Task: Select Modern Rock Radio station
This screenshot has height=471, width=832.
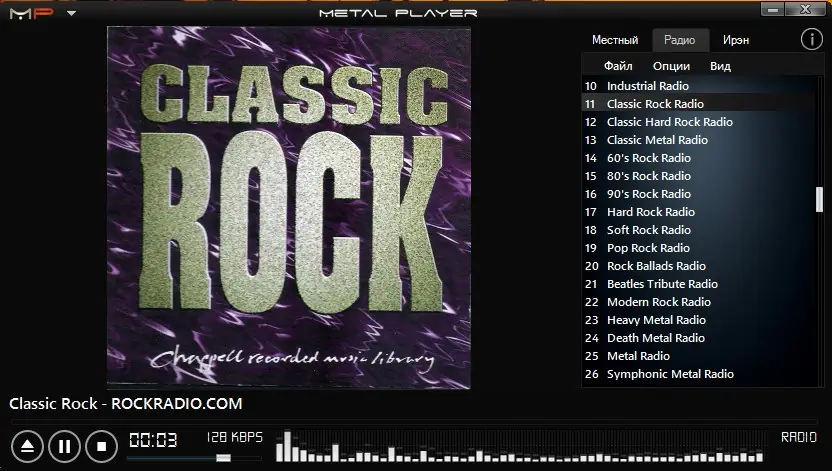Action: pyautogui.click(x=698, y=302)
